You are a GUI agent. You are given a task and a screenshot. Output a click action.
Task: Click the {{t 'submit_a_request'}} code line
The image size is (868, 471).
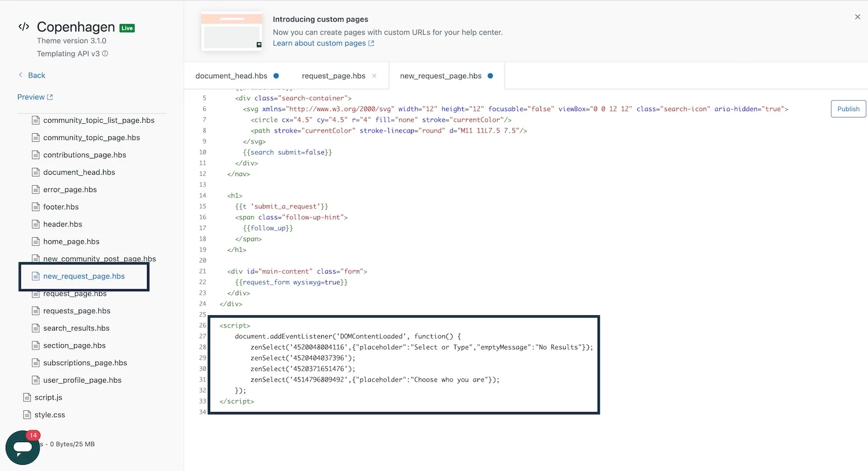[281, 207]
